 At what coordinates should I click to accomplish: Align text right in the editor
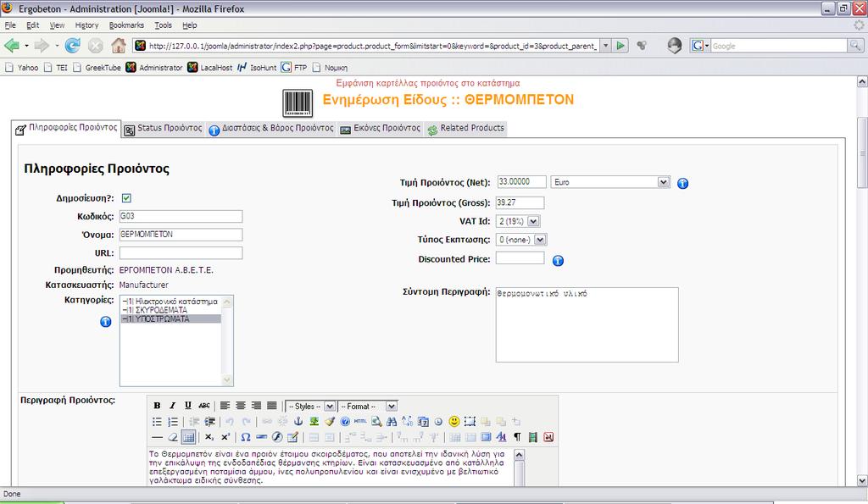pos(256,406)
